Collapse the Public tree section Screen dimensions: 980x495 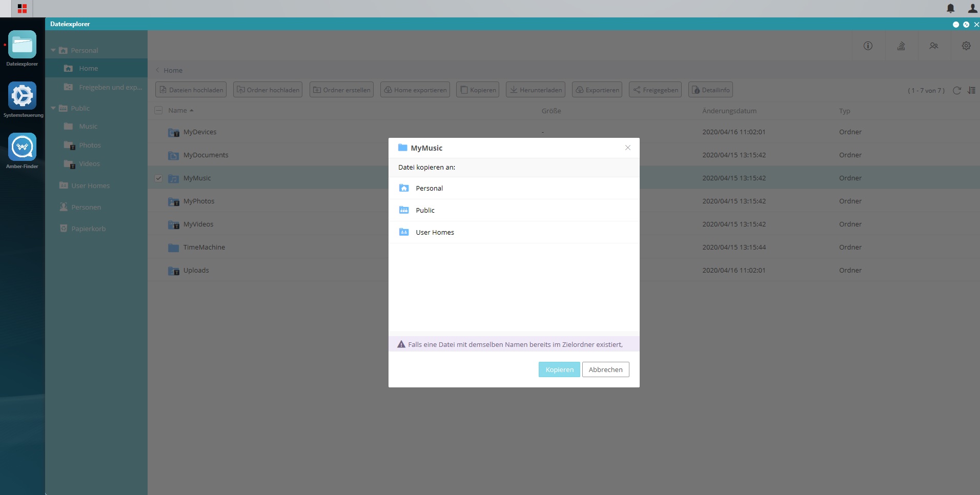coord(53,108)
